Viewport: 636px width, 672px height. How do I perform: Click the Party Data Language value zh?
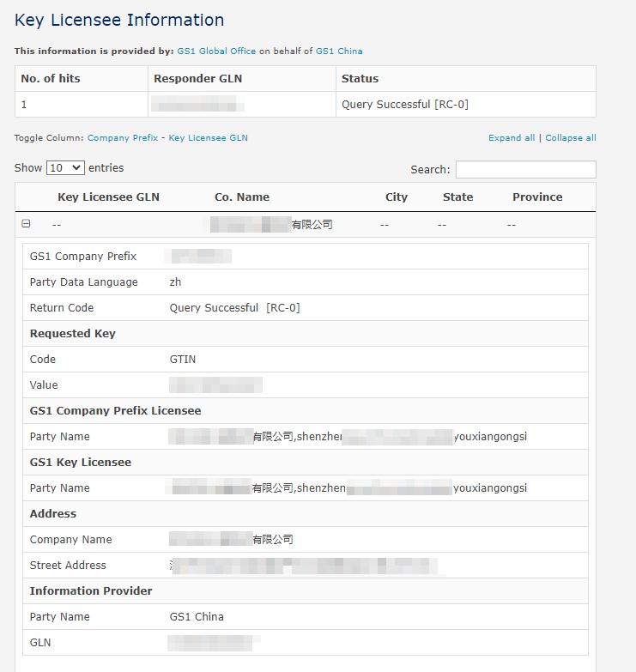pyautogui.click(x=176, y=282)
